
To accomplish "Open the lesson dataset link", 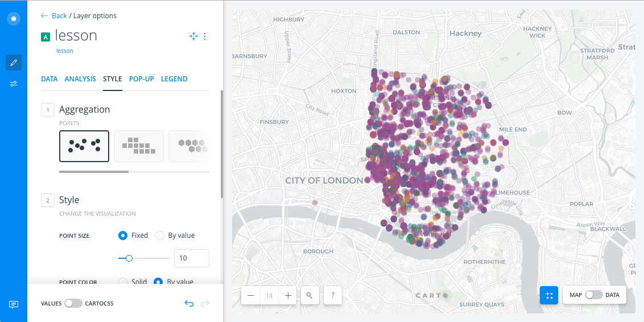I will tap(64, 51).
